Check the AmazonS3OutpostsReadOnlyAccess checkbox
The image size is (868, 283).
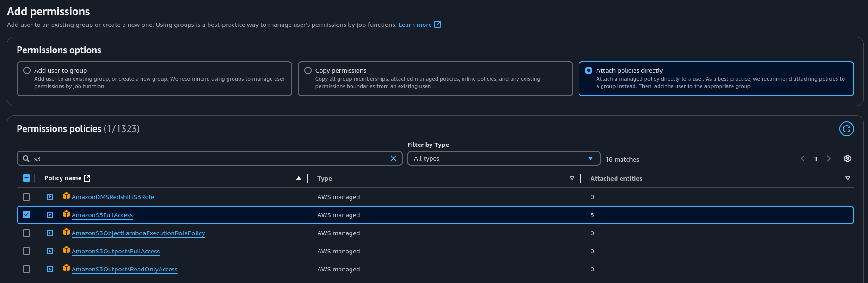pyautogui.click(x=26, y=269)
